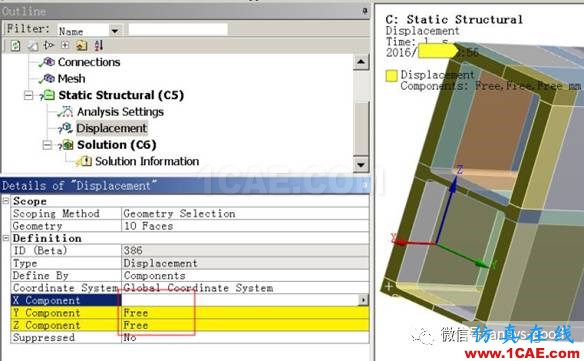Click the Scoping Method value Geometry Selection
Viewport: 584px width, 361px height.
pos(179,214)
